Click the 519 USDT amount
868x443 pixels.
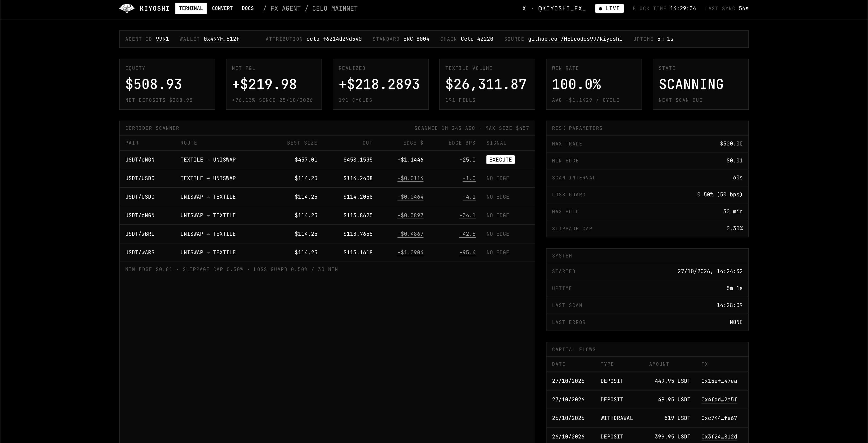coord(677,418)
